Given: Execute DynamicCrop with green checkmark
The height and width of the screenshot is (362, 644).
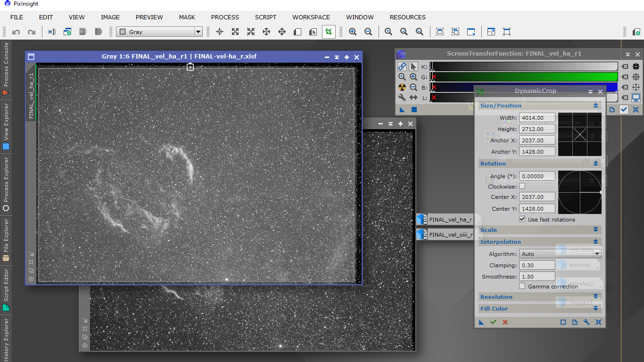Looking at the screenshot, I should click(x=493, y=322).
